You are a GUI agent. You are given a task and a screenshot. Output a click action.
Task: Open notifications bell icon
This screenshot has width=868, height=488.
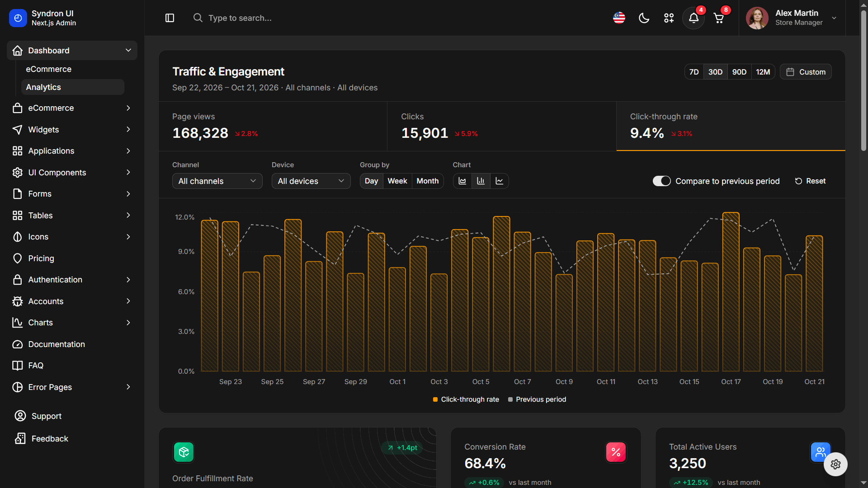click(693, 18)
